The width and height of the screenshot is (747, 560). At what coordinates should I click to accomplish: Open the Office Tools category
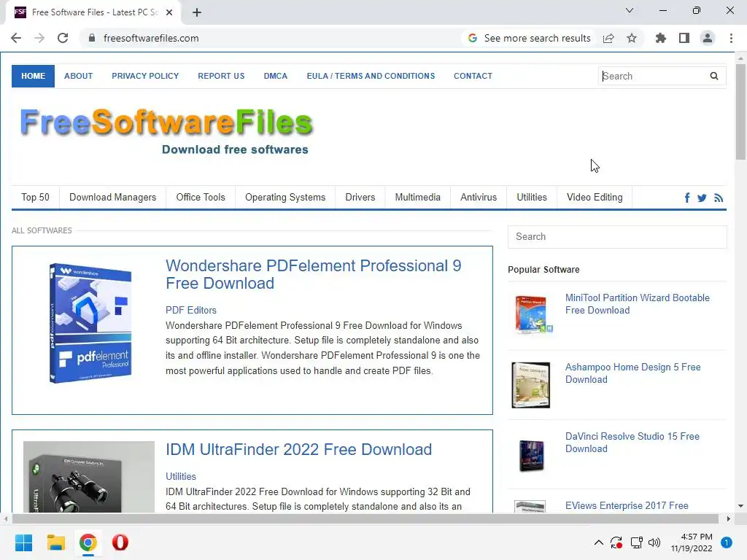201,197
